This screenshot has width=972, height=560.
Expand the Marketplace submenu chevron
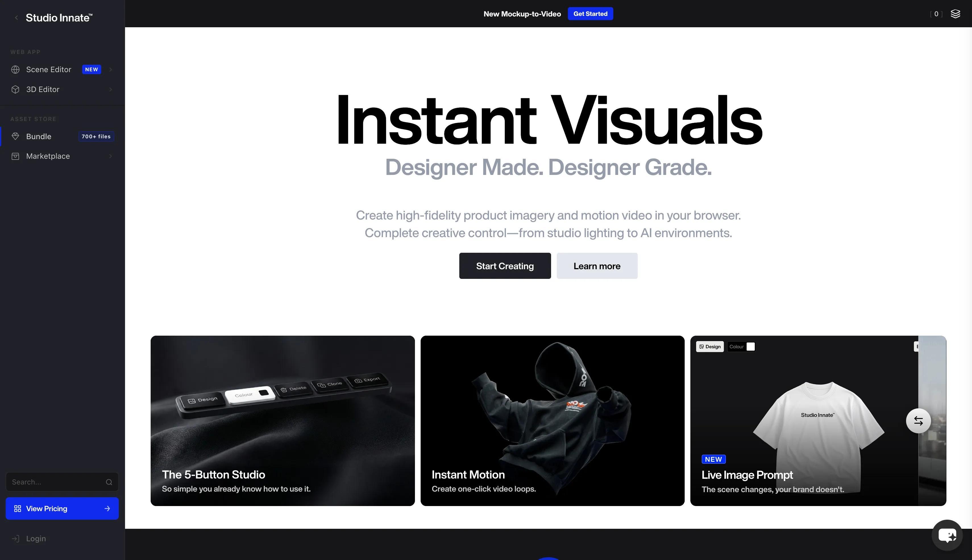(111, 156)
